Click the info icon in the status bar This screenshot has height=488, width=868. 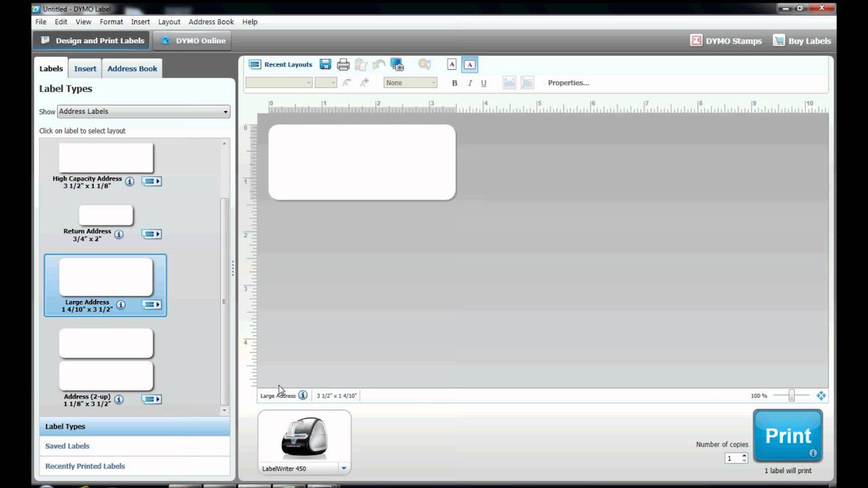tap(302, 395)
